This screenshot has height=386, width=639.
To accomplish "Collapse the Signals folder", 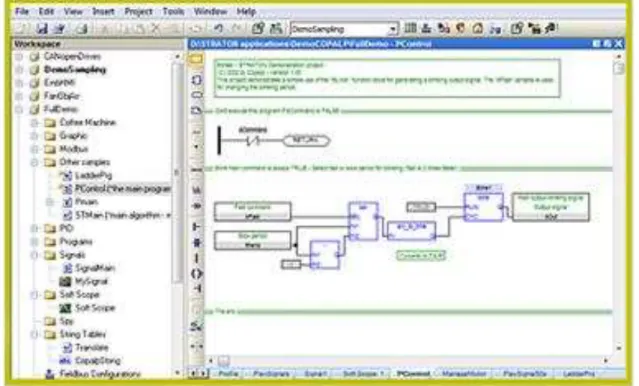I will [35, 255].
